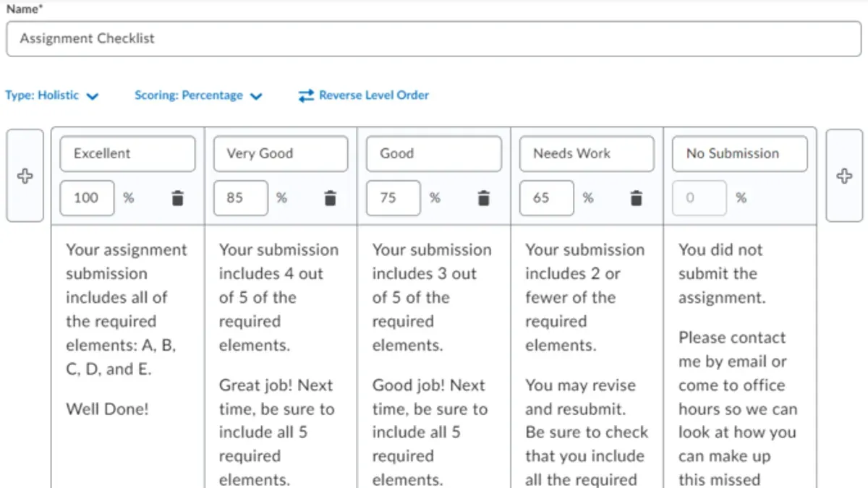Delete the Excellent level with its trash icon
This screenshot has width=868, height=488.
point(177,198)
